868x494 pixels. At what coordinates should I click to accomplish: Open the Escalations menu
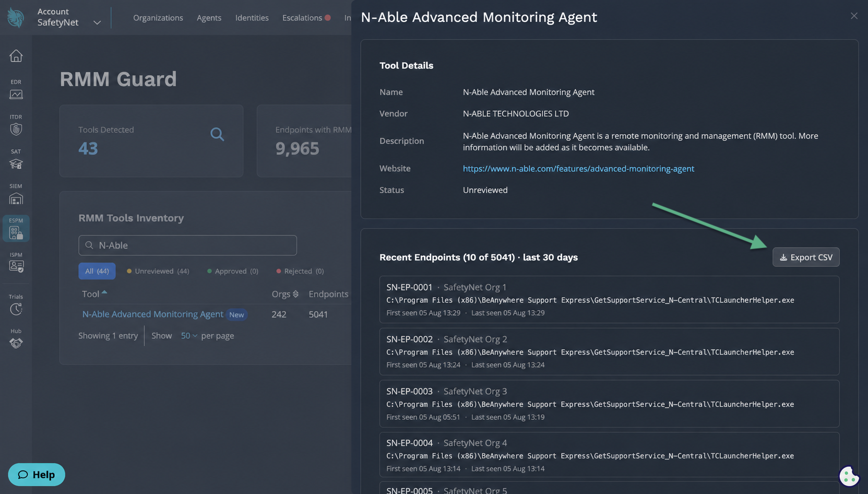click(306, 18)
